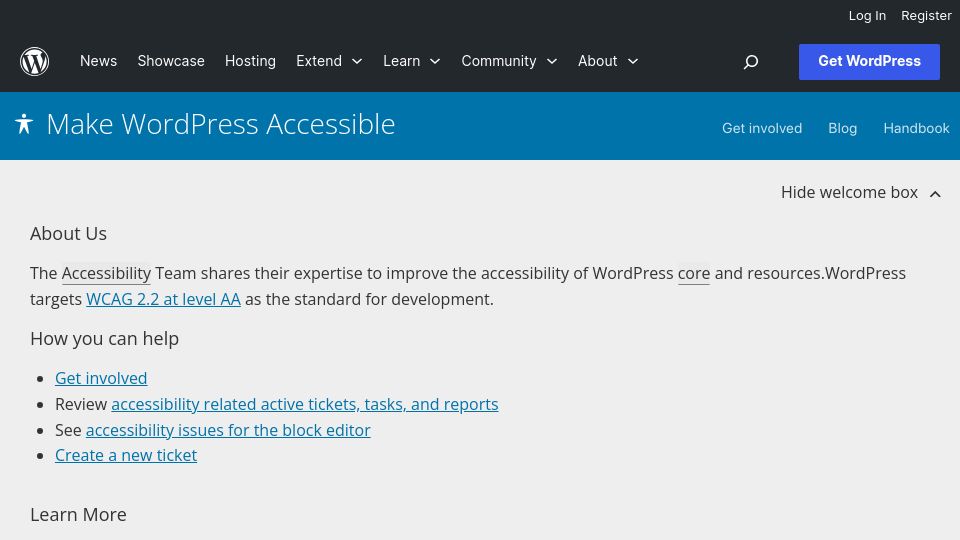Viewport: 960px width, 540px height.
Task: Click the underlined core term
Action: 694,274
